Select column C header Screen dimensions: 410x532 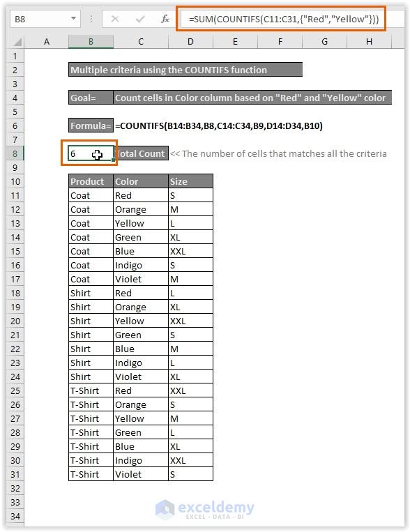click(x=141, y=42)
